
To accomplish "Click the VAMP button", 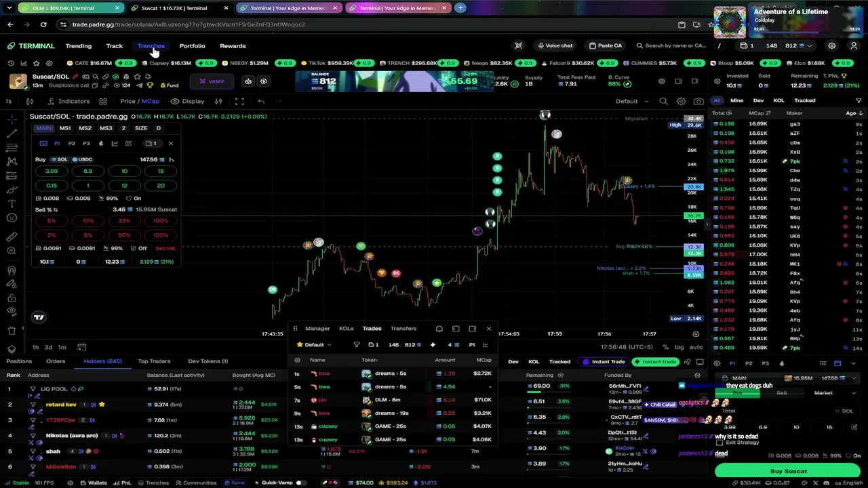I will pyautogui.click(x=212, y=81).
